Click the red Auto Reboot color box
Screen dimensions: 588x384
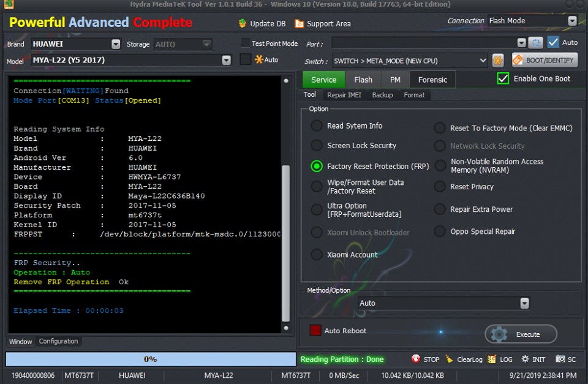(x=315, y=330)
